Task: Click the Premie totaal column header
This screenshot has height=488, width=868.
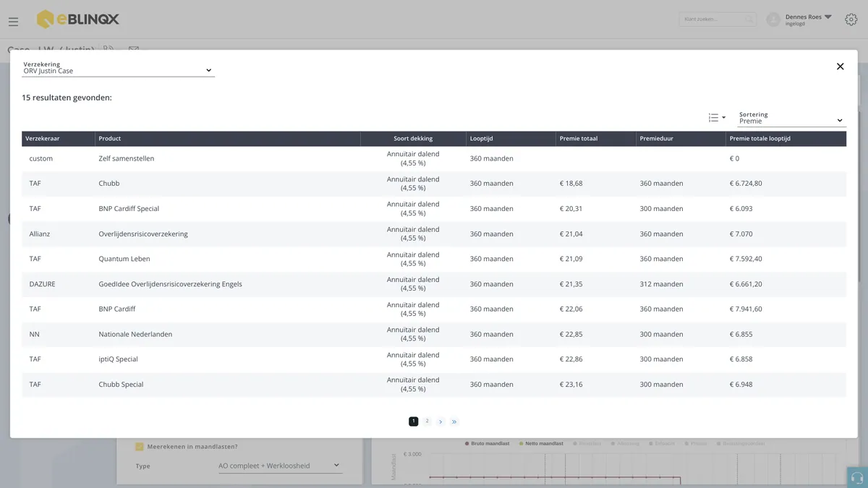Action: click(x=596, y=139)
